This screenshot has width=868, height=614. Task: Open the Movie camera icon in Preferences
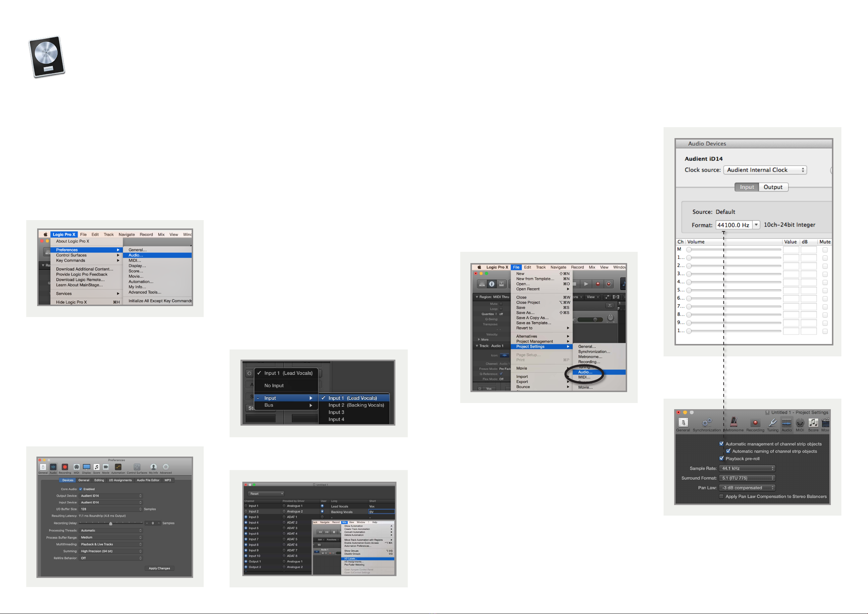[106, 467]
